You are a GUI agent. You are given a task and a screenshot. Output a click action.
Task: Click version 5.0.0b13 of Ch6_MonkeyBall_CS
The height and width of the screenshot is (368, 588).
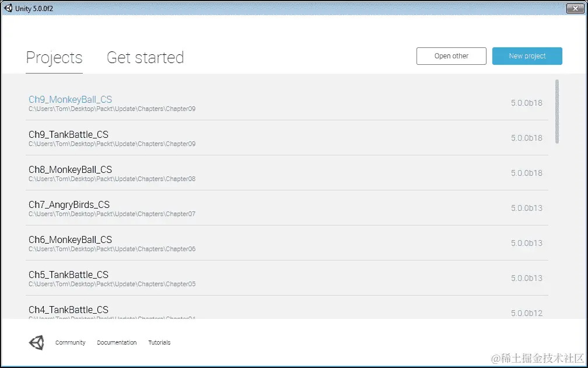[x=527, y=243]
